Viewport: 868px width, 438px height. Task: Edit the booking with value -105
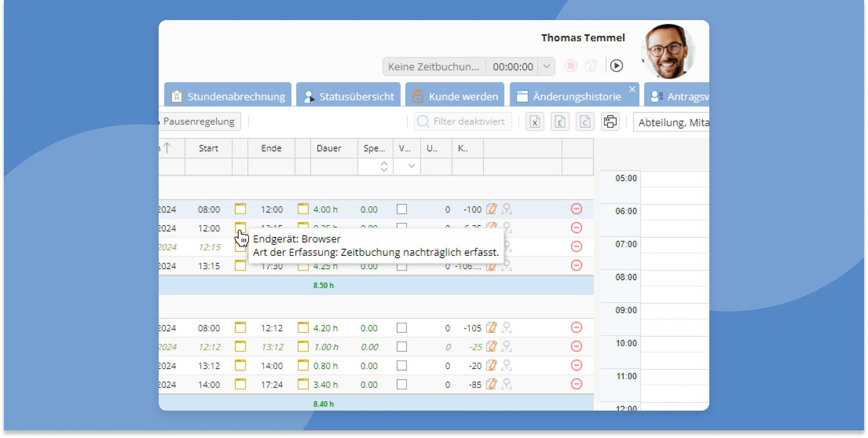point(491,328)
